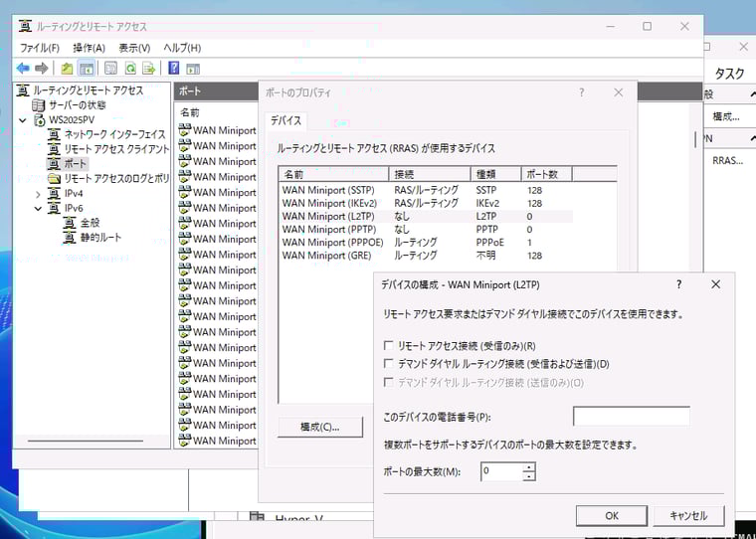756x539 pixels.
Task: Select 静的ルート under IPv6
Action: (x=101, y=238)
